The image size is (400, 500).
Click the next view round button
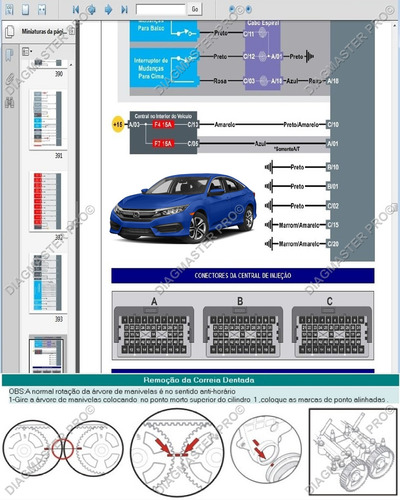tap(248, 9)
